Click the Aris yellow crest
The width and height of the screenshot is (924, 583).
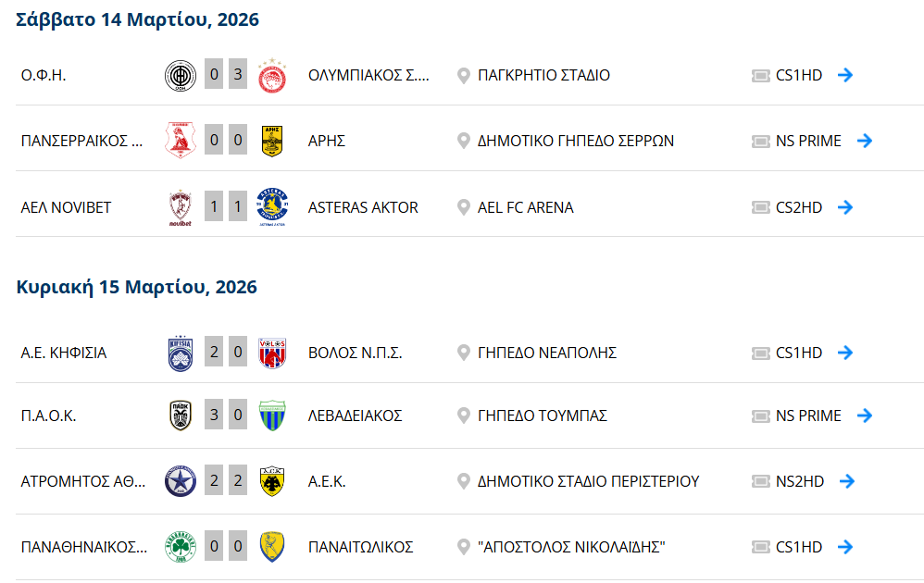[272, 141]
